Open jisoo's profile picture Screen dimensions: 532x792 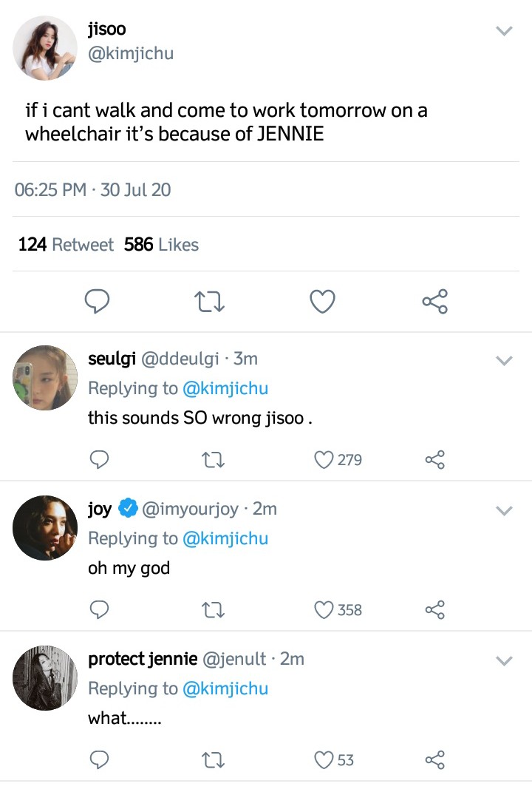[x=45, y=48]
